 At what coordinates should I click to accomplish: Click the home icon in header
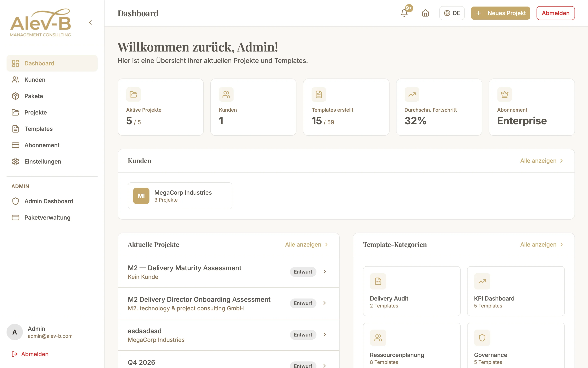(x=425, y=13)
